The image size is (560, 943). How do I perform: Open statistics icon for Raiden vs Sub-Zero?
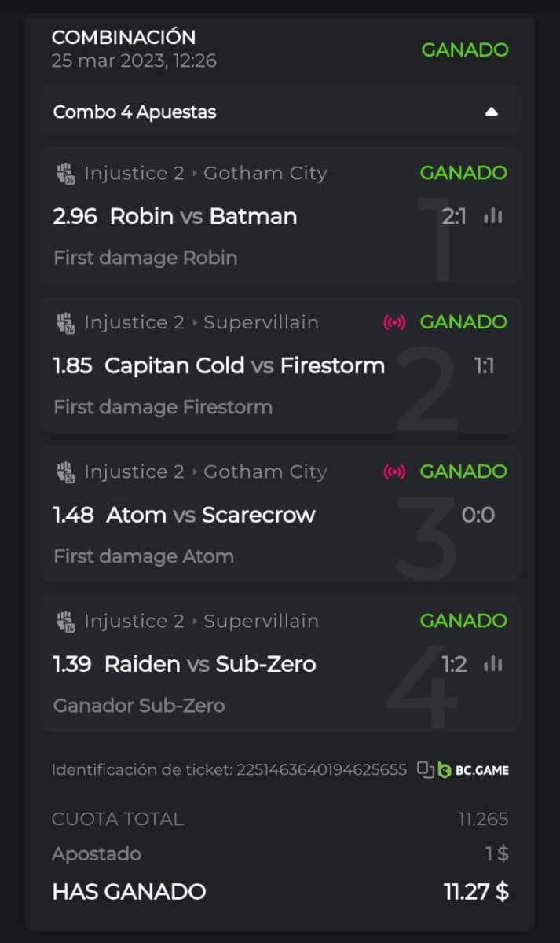point(493,664)
